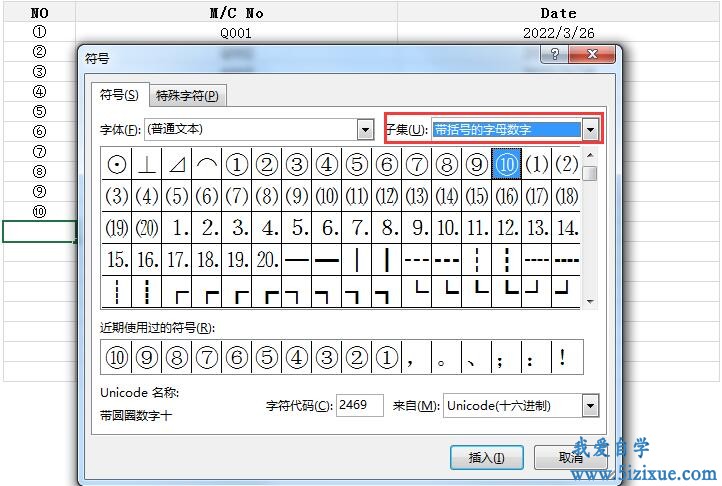Choose the '8.' numbered period symbol
This screenshot has width=722, height=486.
pos(387,228)
